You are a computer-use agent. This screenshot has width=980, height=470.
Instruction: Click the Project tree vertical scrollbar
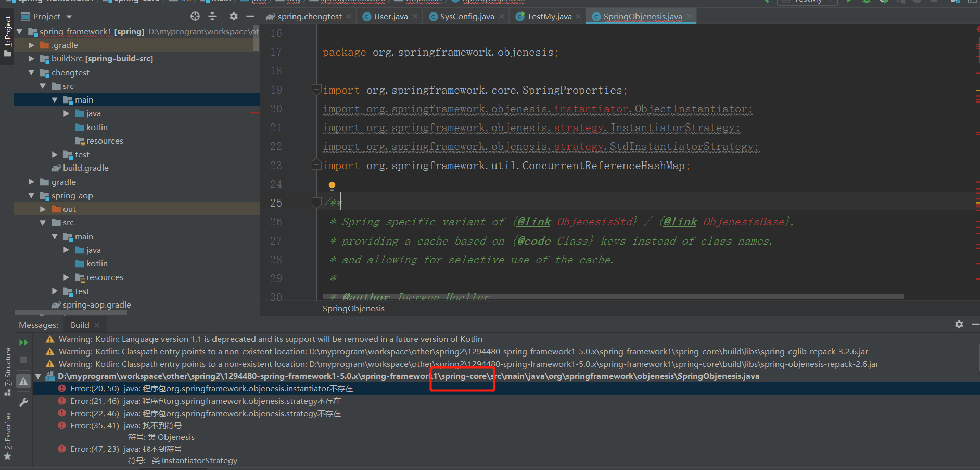point(256,37)
